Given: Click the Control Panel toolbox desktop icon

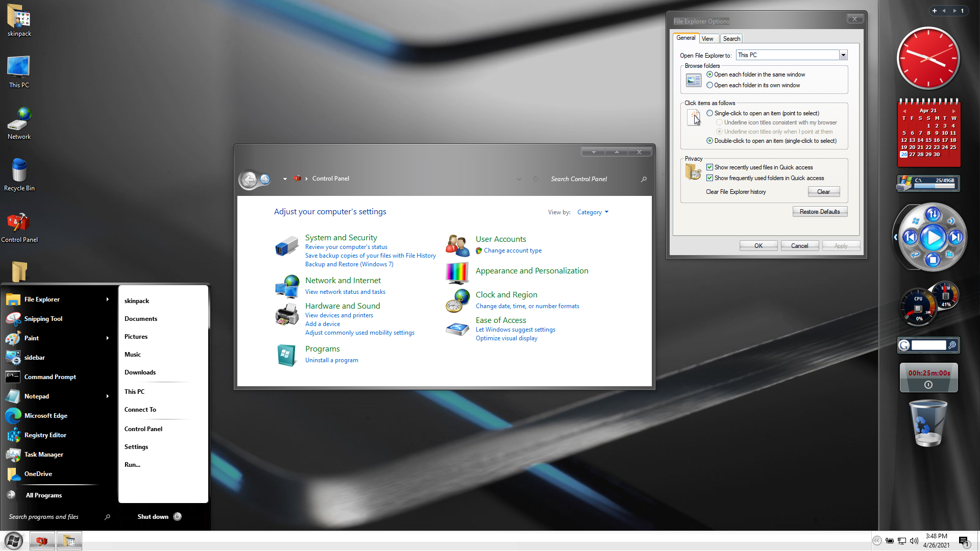Looking at the screenshot, I should pos(18,223).
